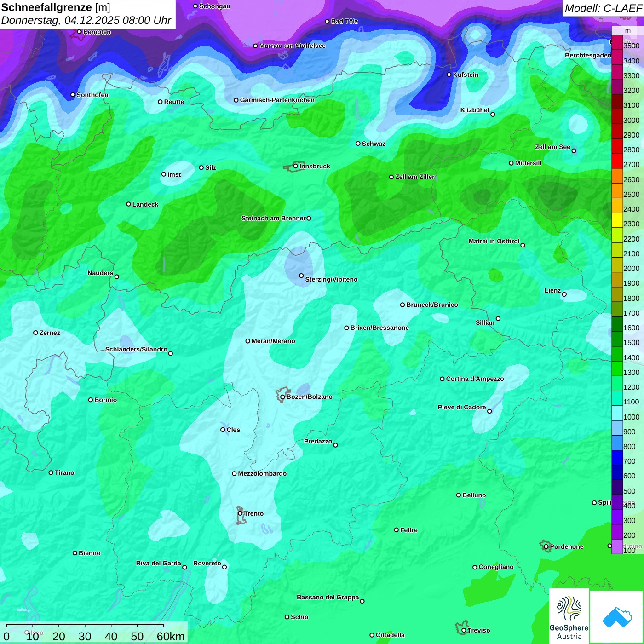The width and height of the screenshot is (644, 644).
Task: Click the Tirano location marker
Action: pos(51,472)
